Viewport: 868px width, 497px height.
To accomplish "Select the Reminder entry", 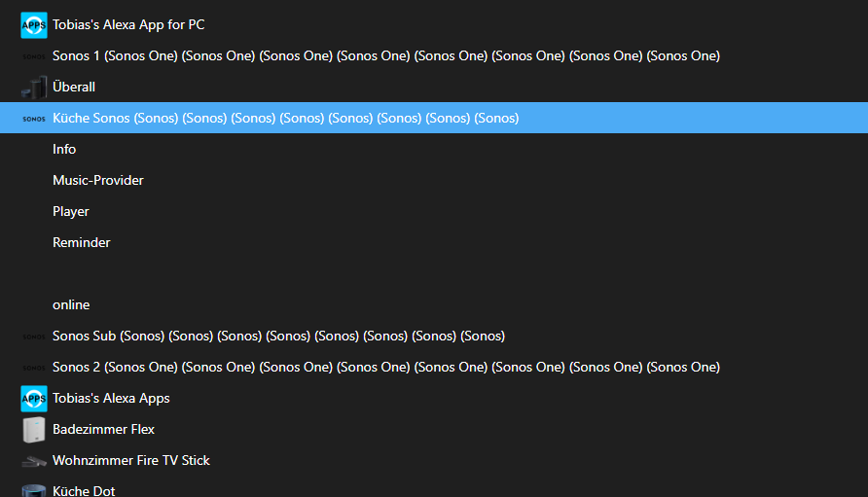I will pos(82,243).
